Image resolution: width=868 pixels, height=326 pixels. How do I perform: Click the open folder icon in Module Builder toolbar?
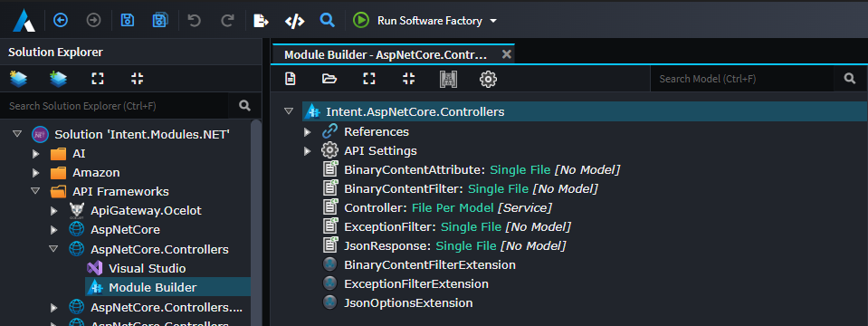click(329, 79)
